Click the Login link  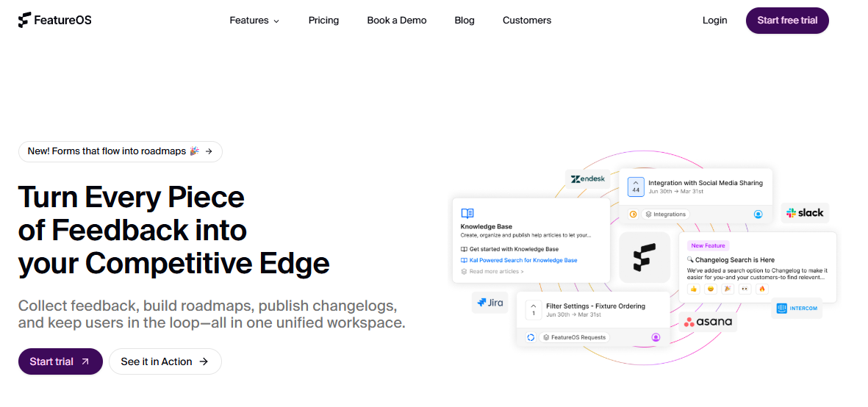tap(714, 21)
